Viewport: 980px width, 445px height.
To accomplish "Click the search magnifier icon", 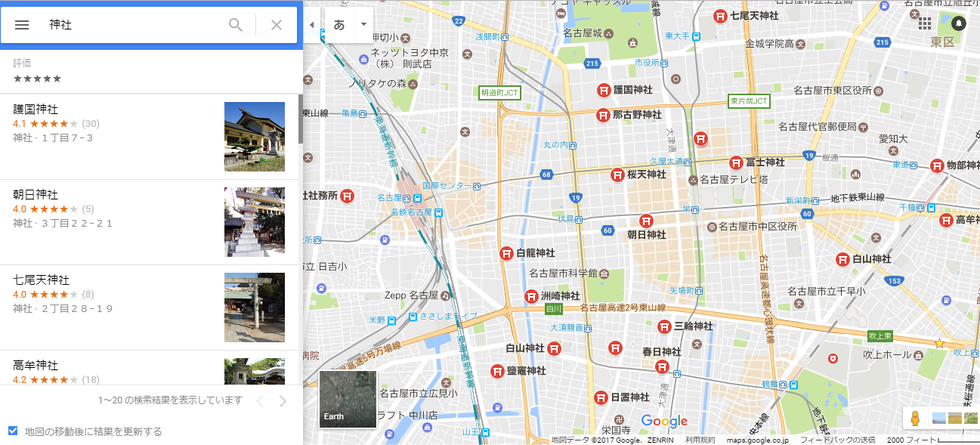I will click(x=236, y=25).
